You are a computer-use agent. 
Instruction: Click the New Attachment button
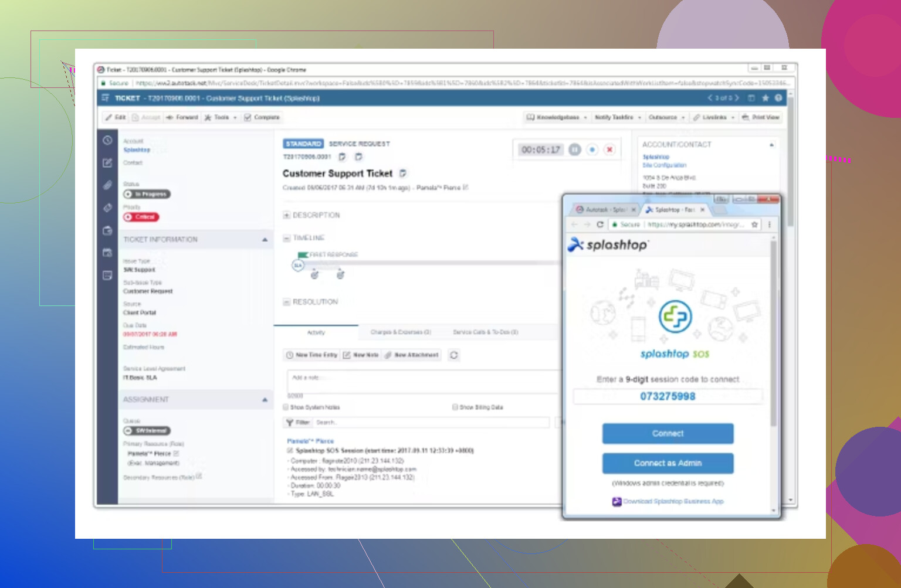coord(412,355)
